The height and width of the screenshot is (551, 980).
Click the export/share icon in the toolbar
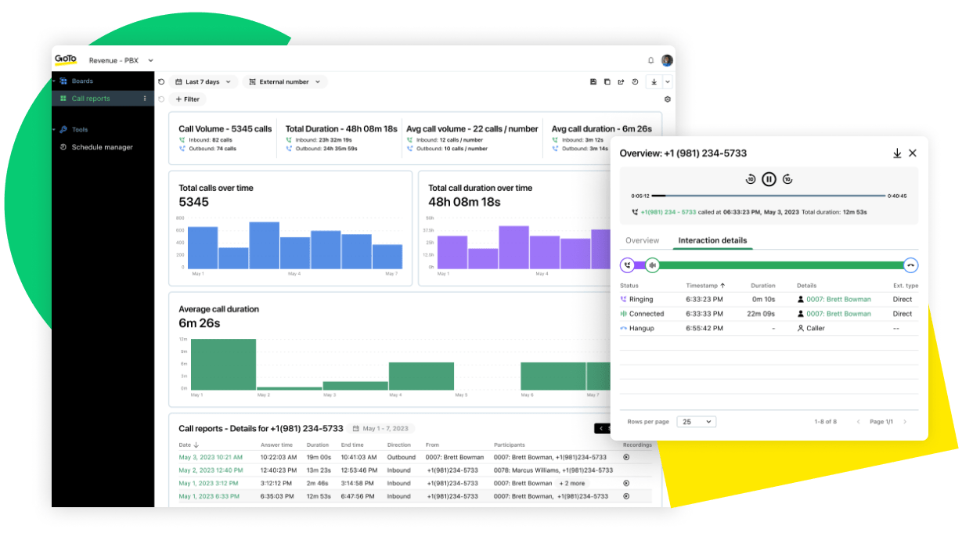[x=621, y=81]
